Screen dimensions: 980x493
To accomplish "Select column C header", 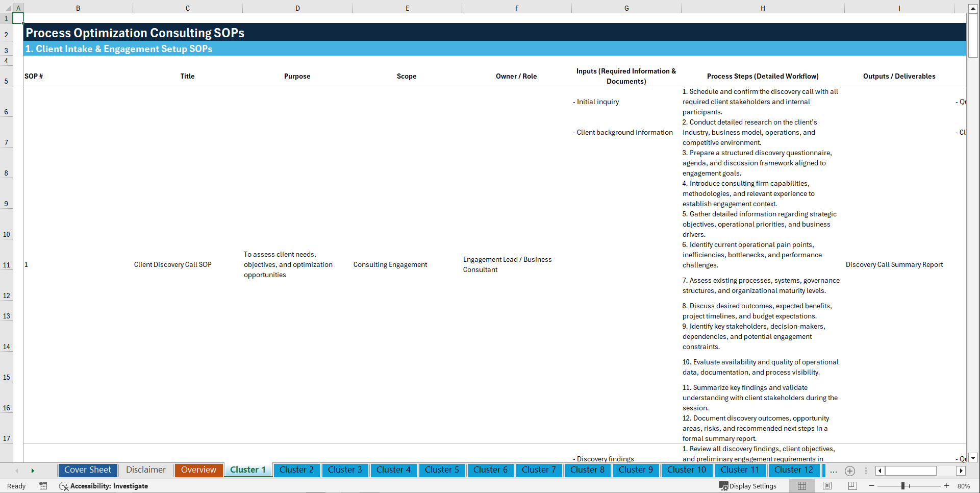I will point(188,8).
